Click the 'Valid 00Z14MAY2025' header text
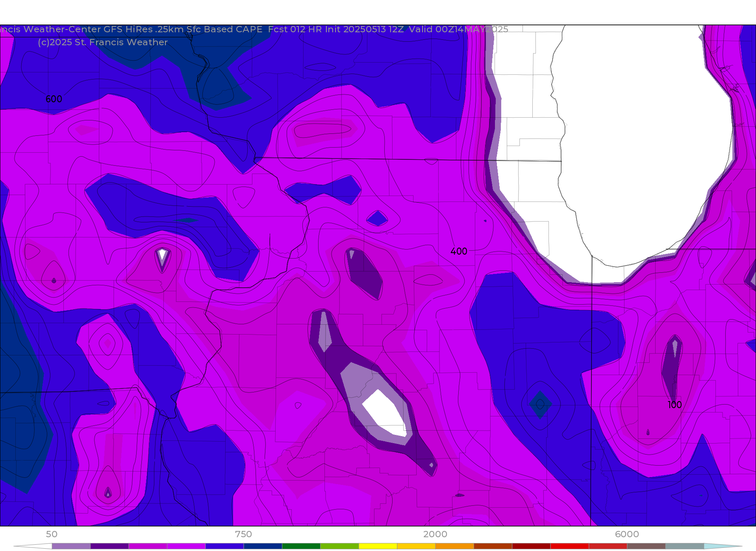The width and height of the screenshot is (756, 551). tap(458, 30)
